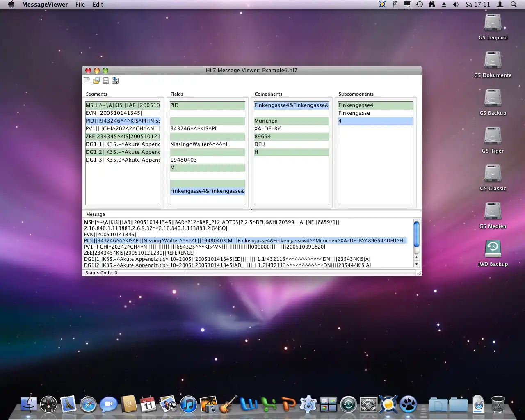Click the Open file toolbar icon
Viewport: 525px width, 420px height.
(96, 81)
